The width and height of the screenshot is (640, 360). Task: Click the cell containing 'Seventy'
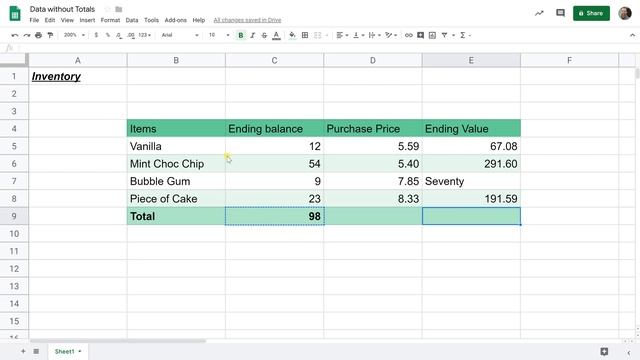[x=471, y=181]
